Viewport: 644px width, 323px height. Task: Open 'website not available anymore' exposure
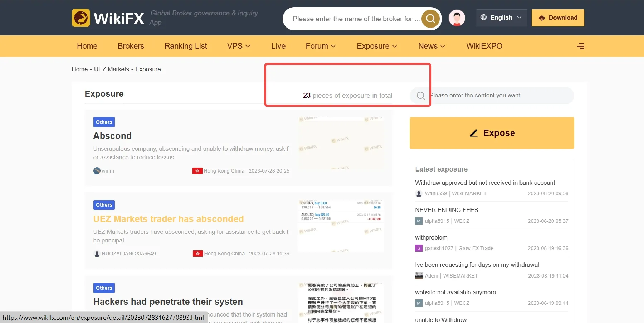[455, 292]
